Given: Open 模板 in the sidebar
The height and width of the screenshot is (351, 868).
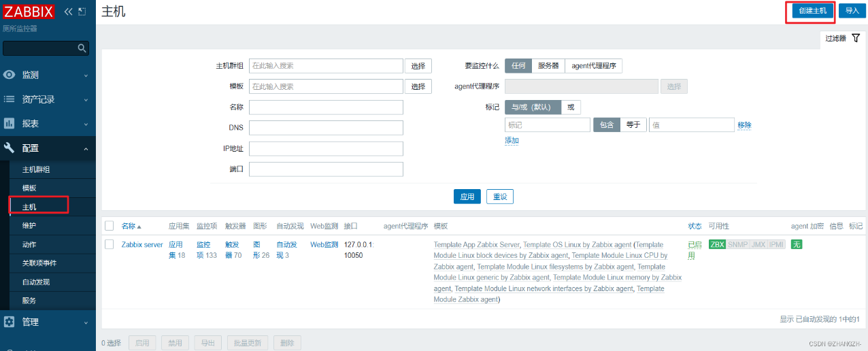Looking at the screenshot, I should click(x=29, y=188).
